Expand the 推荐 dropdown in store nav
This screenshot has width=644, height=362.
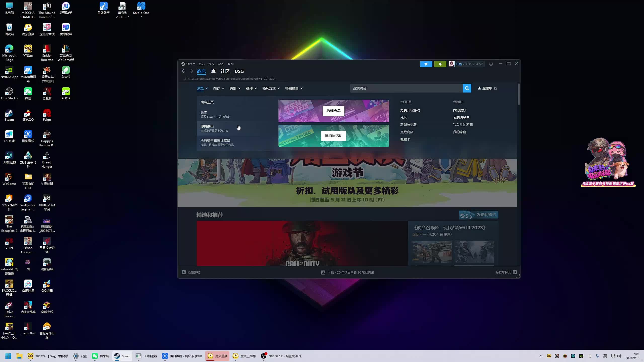click(219, 88)
